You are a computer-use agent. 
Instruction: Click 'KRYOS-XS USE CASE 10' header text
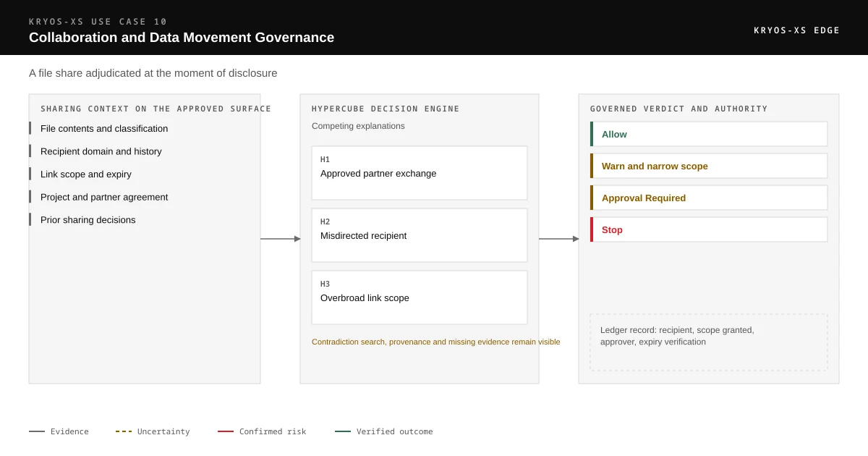pyautogui.click(x=98, y=22)
